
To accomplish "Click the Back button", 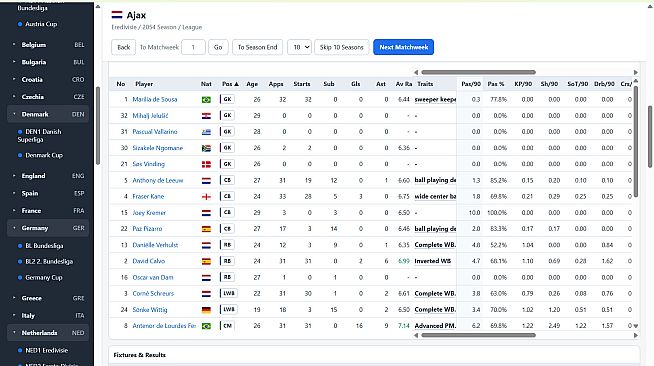I will pos(123,47).
